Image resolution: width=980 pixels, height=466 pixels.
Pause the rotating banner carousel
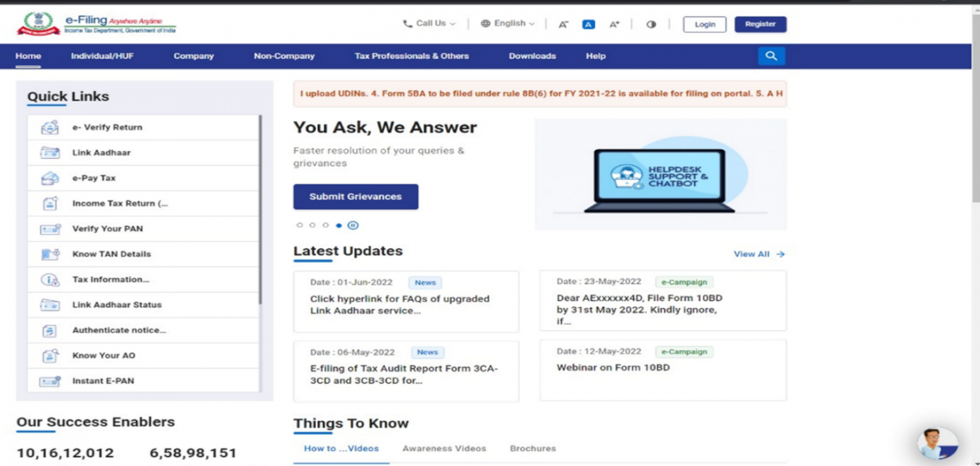pos(353,225)
